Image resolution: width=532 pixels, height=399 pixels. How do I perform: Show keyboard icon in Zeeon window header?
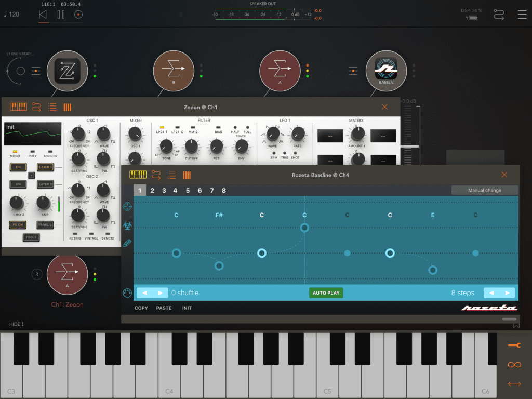point(18,107)
